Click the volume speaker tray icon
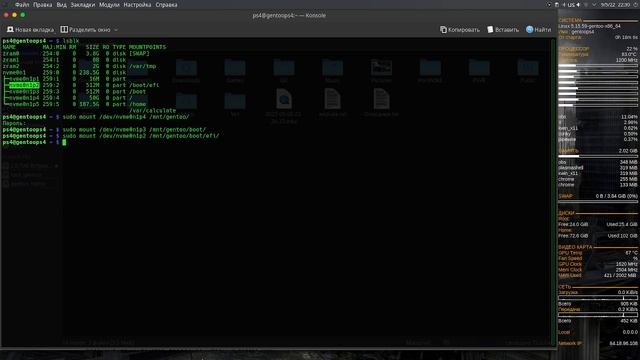This screenshot has width=640, height=360. click(x=578, y=5)
